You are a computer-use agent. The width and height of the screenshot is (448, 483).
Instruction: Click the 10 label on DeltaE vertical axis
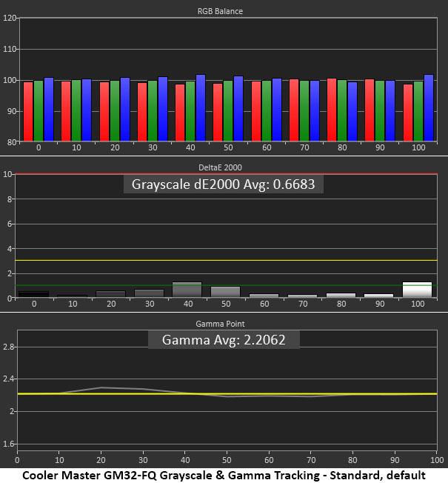(x=7, y=174)
